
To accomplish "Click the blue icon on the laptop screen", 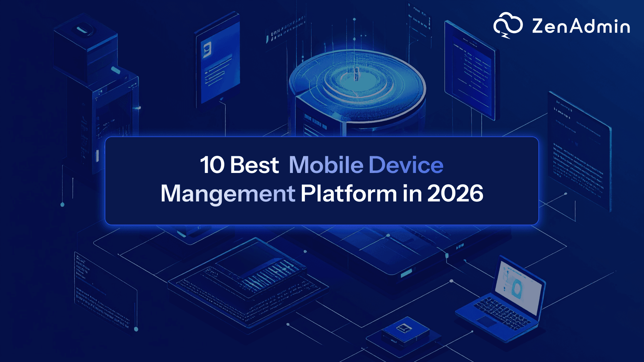I will pyautogui.click(x=517, y=289).
